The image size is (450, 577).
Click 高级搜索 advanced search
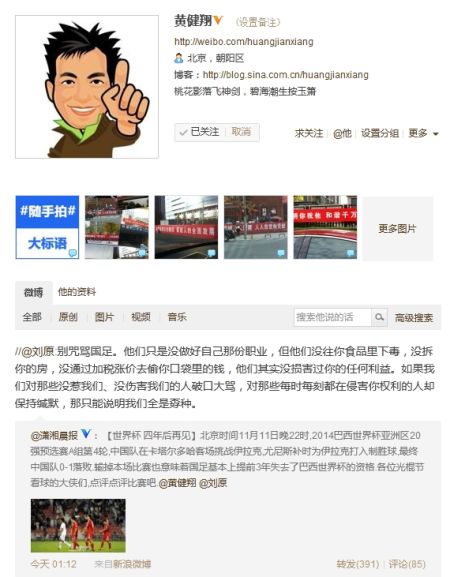pyautogui.click(x=414, y=318)
